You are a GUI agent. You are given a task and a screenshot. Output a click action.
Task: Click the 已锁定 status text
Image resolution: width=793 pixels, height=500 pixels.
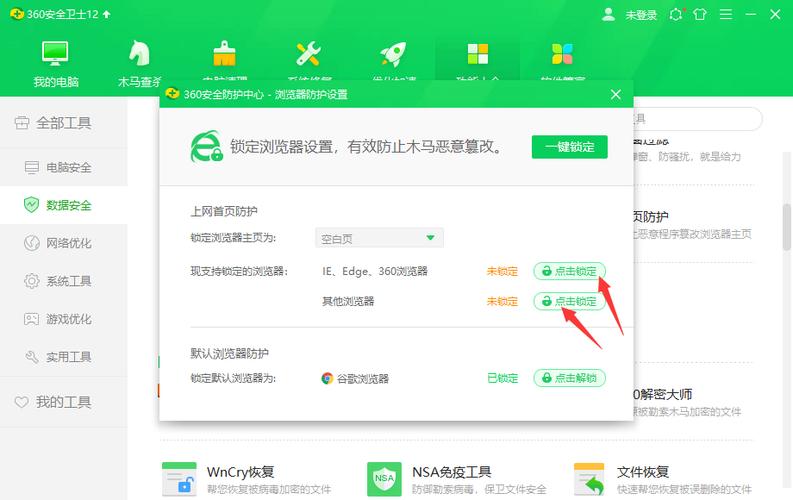[x=503, y=378]
